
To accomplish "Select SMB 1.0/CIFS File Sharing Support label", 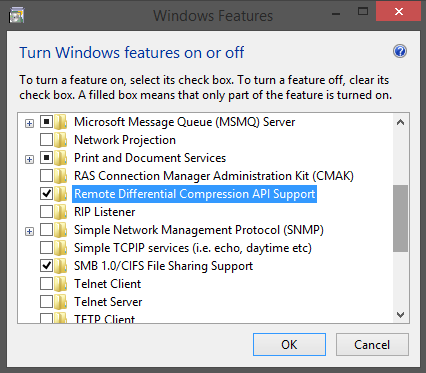I will coord(163,266).
